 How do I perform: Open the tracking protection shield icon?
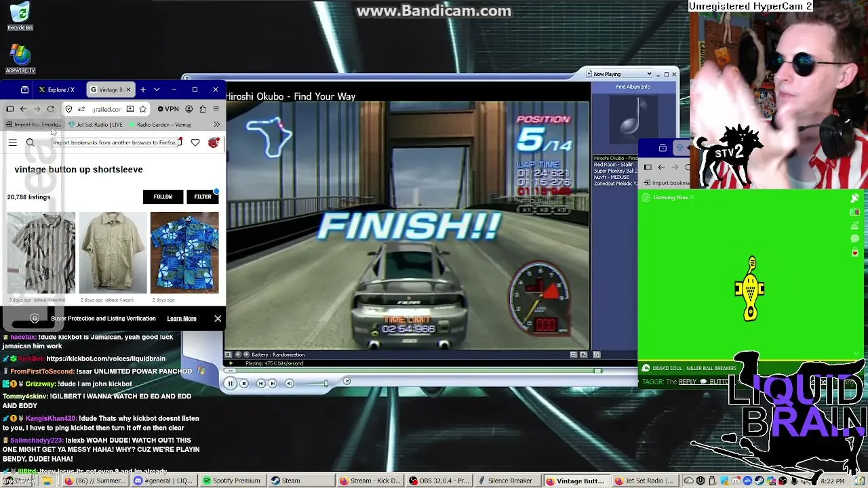[68, 109]
